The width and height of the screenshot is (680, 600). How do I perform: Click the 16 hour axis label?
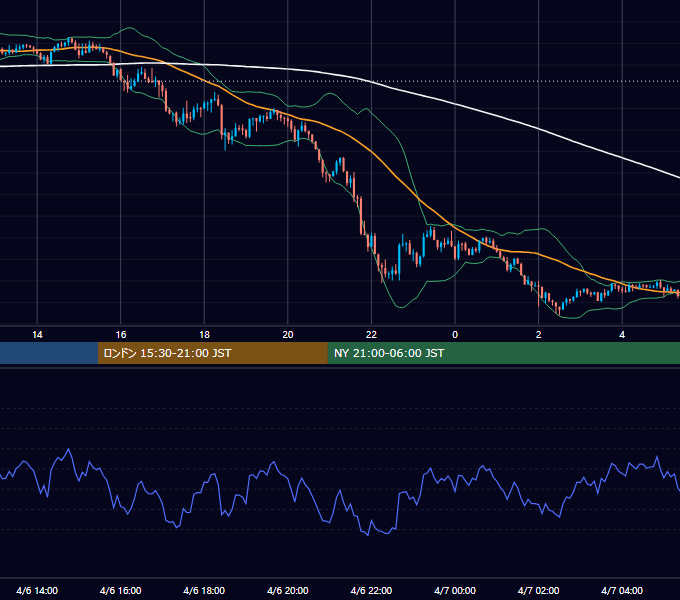(121, 335)
